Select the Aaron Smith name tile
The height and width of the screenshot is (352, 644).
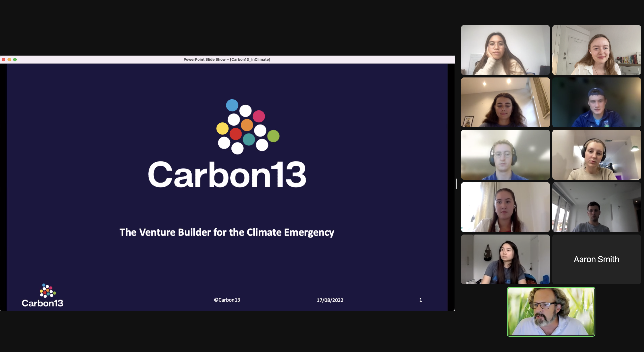(x=596, y=259)
